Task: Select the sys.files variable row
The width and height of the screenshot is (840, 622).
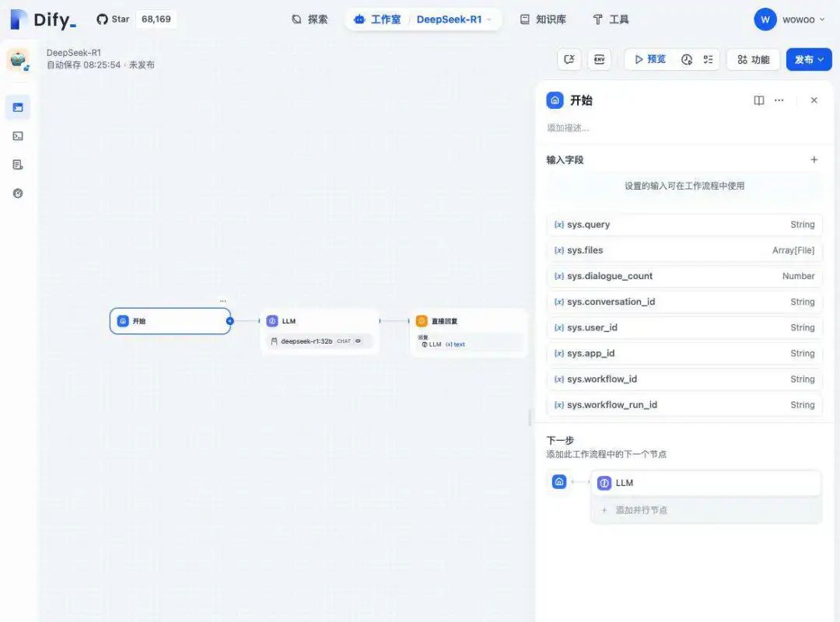Action: click(x=684, y=250)
